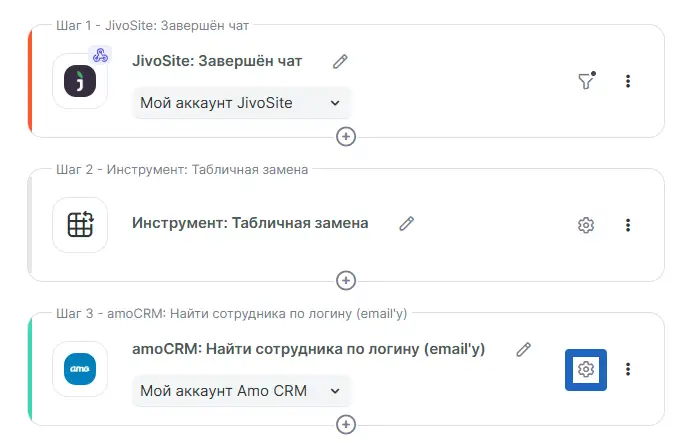Open settings gear for amoCRM step
690x442 pixels.
[587, 369]
